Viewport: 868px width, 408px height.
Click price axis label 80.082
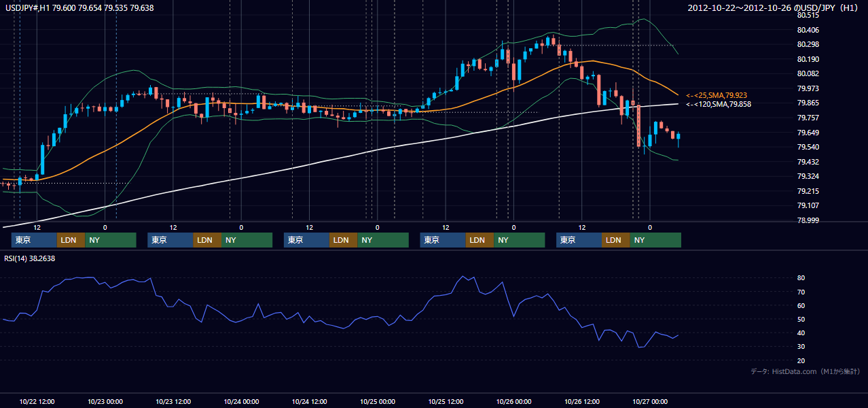pyautogui.click(x=809, y=73)
